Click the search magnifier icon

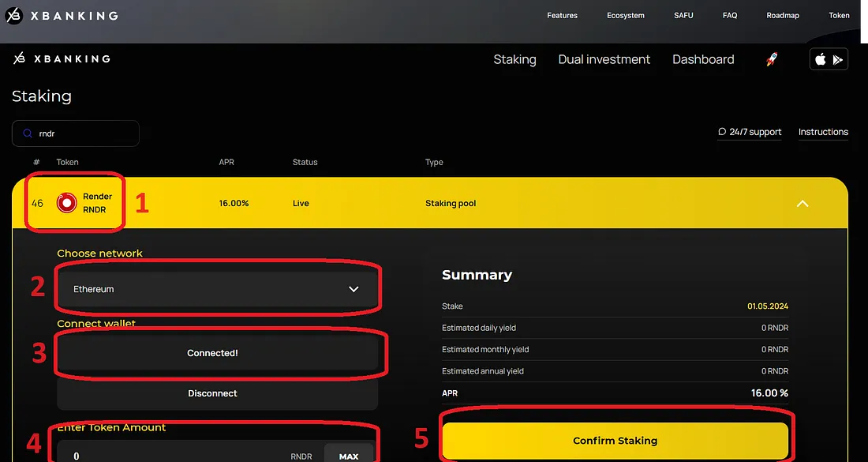click(27, 133)
